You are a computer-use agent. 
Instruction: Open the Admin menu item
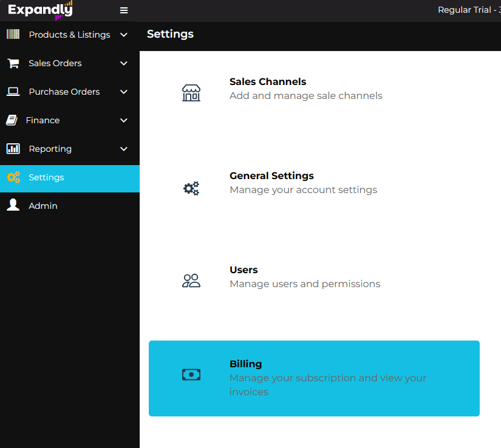43,206
